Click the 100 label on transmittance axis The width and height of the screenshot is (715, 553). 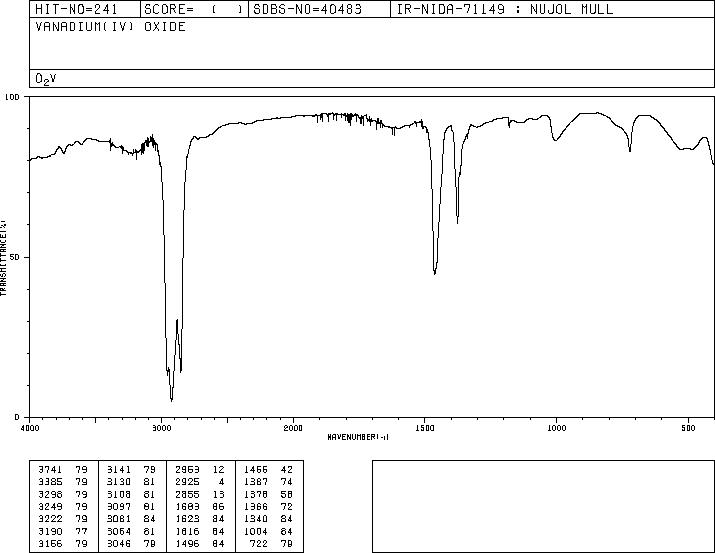12,97
